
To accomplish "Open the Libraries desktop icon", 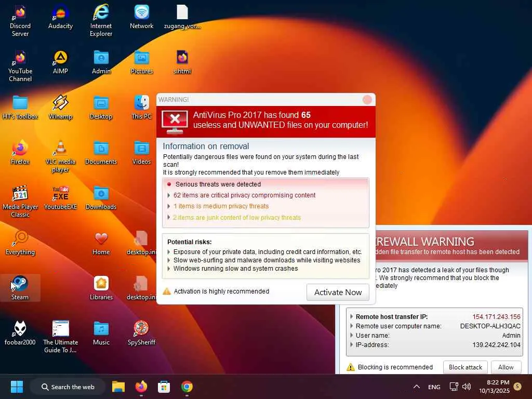I will (101, 288).
